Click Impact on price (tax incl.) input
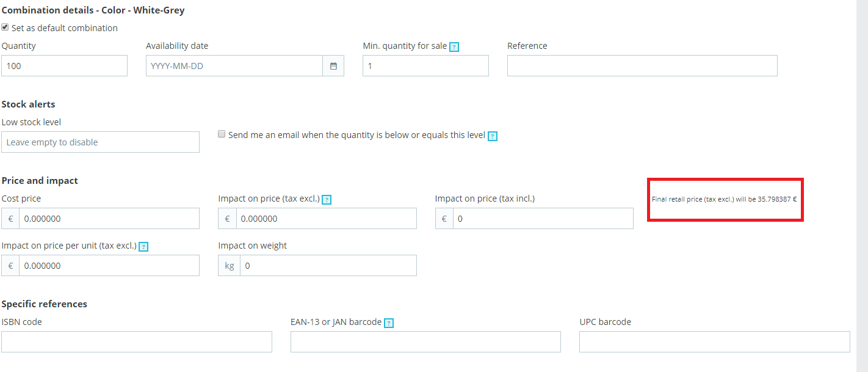Image resolution: width=868 pixels, height=372 pixels. click(x=543, y=219)
